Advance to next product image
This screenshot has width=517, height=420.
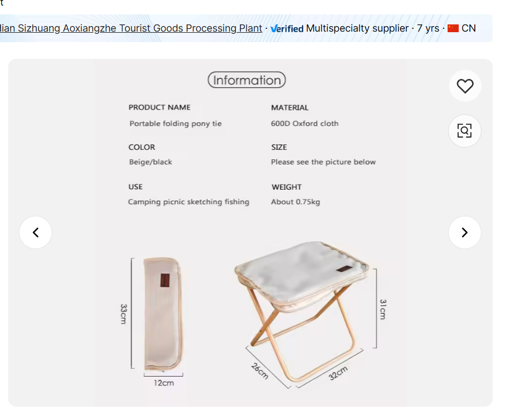[x=465, y=232]
